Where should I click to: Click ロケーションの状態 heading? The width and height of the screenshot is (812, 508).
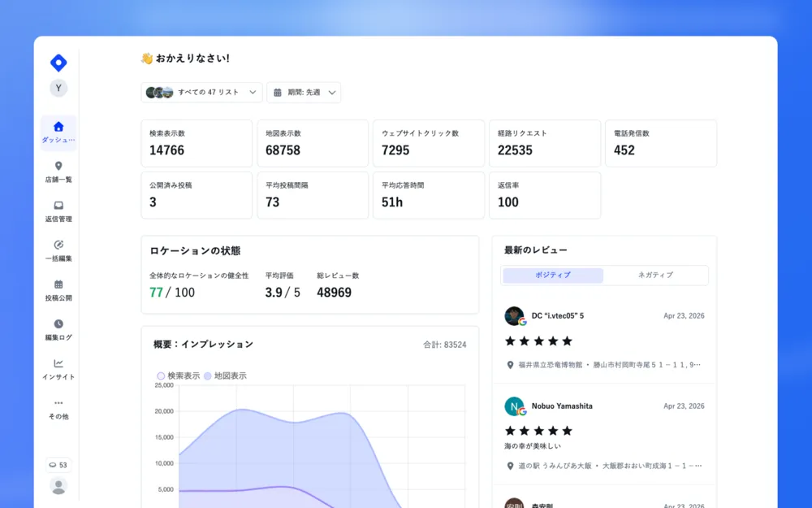click(195, 251)
